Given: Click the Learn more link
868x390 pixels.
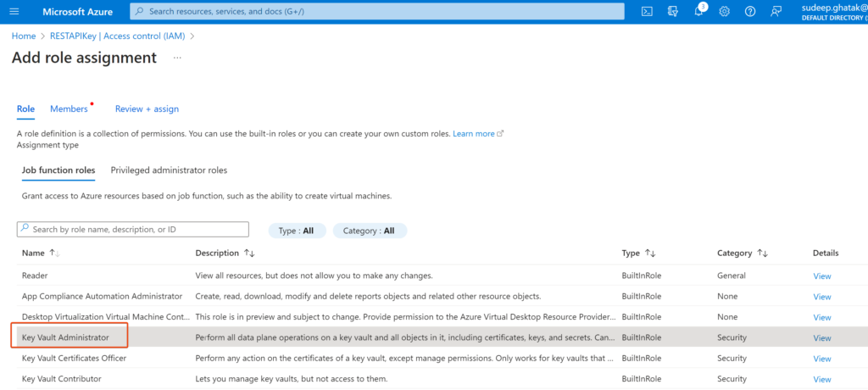Looking at the screenshot, I should [x=474, y=133].
